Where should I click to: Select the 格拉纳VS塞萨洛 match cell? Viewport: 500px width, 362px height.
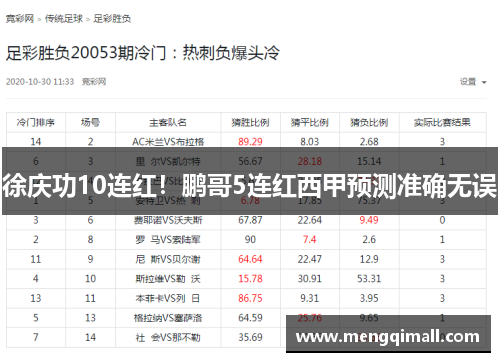[168, 318]
